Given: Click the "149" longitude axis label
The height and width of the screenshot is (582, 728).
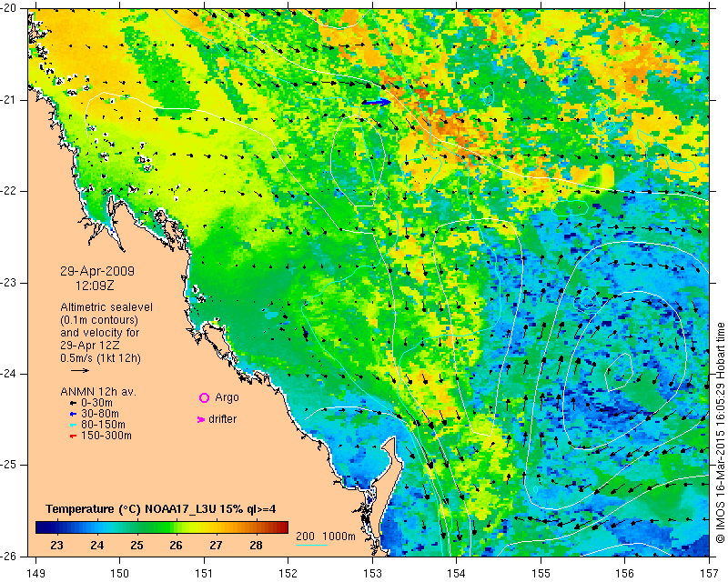Looking at the screenshot, I should [35, 573].
